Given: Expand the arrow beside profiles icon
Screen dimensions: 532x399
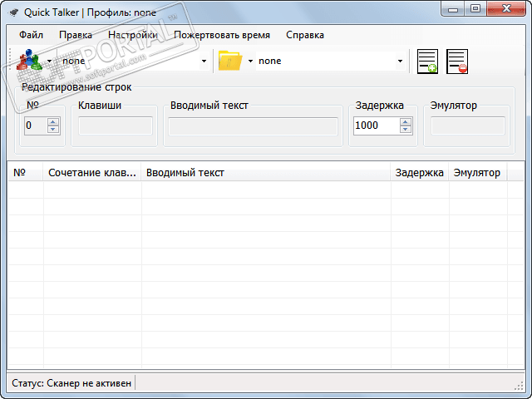Looking at the screenshot, I should tap(50, 61).
